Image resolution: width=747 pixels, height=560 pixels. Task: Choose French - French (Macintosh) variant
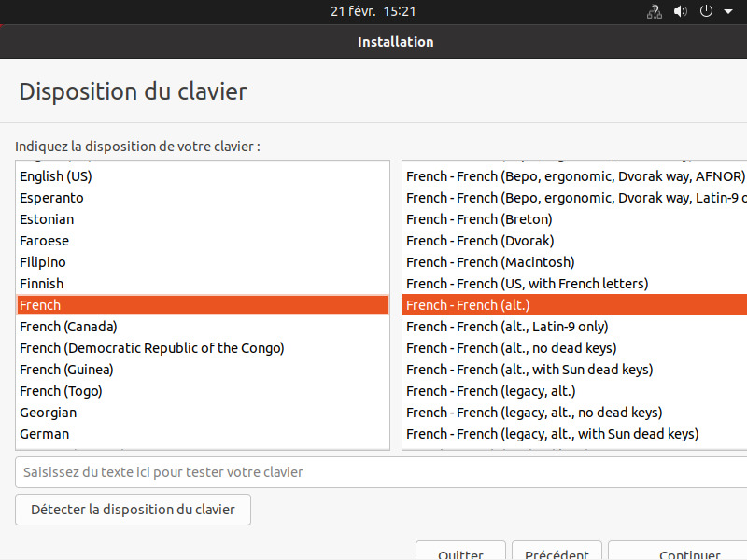pos(490,262)
